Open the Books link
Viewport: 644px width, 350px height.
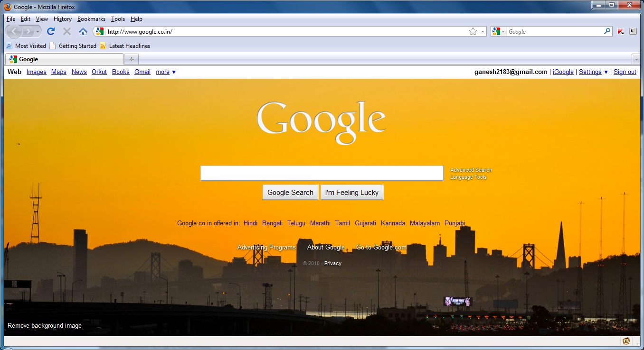pos(121,72)
